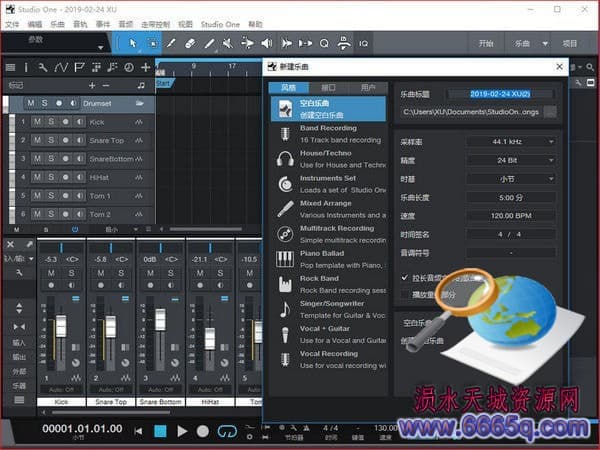Select the Paint pencil tool
Image resolution: width=600 pixels, height=450 pixels.
209,43
